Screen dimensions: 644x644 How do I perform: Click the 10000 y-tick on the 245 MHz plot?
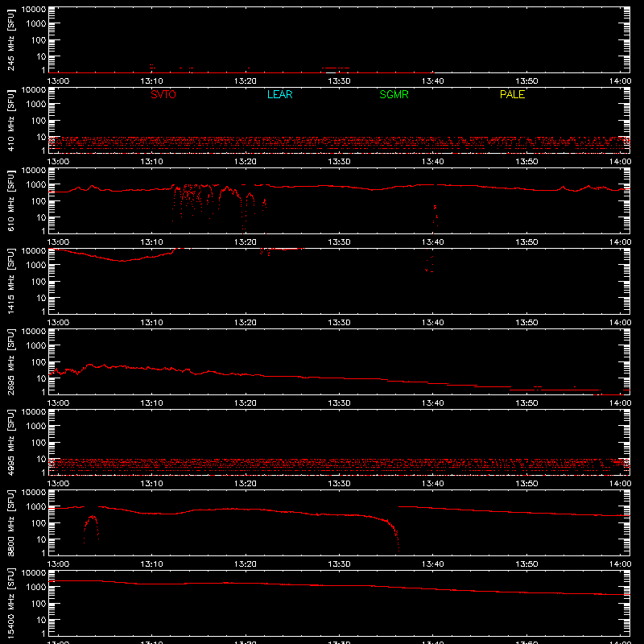(34, 10)
